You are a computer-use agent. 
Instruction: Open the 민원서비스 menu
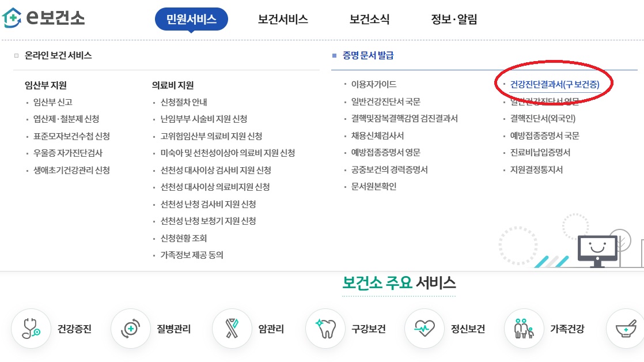[x=192, y=19]
